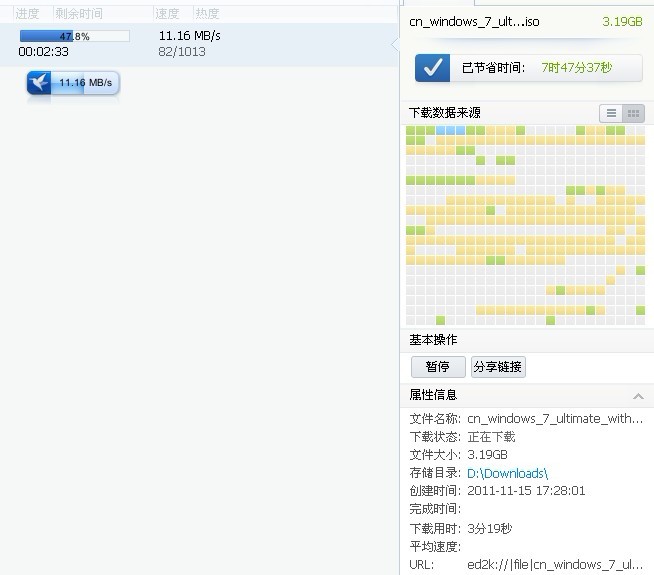Click the 下载数据来源 section heading

pos(445,113)
